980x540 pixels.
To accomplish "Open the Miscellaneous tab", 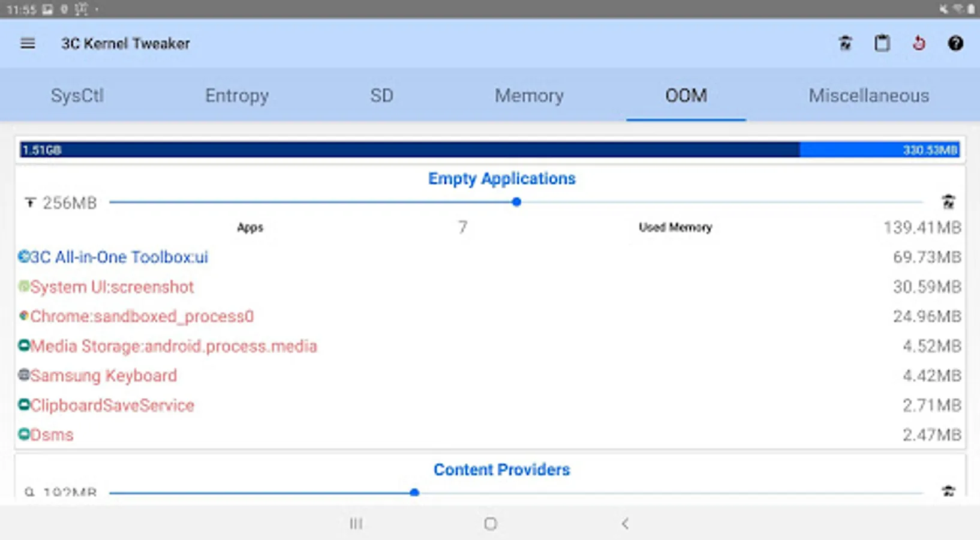I will [x=869, y=95].
